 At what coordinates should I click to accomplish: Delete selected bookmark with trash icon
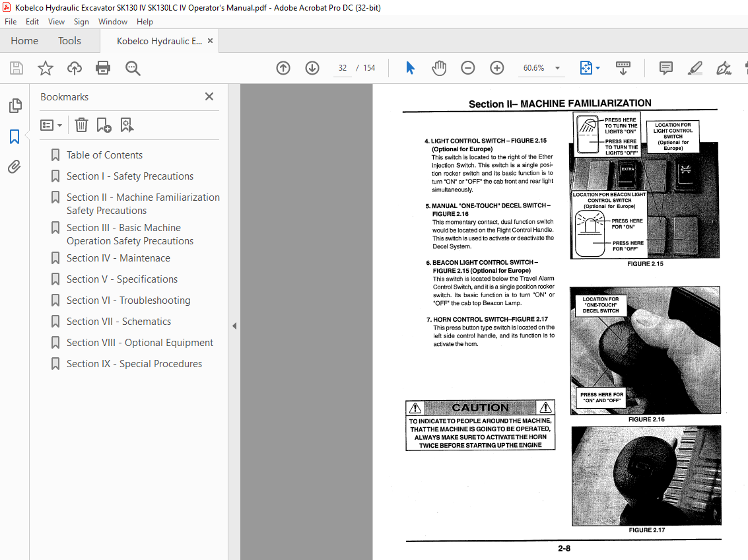(82, 125)
